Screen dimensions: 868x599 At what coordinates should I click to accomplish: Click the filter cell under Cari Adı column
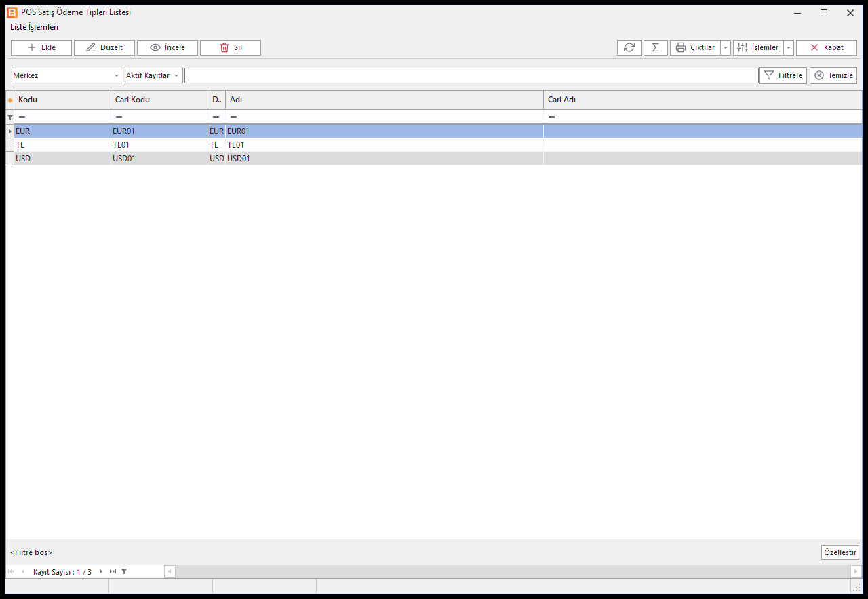703,117
